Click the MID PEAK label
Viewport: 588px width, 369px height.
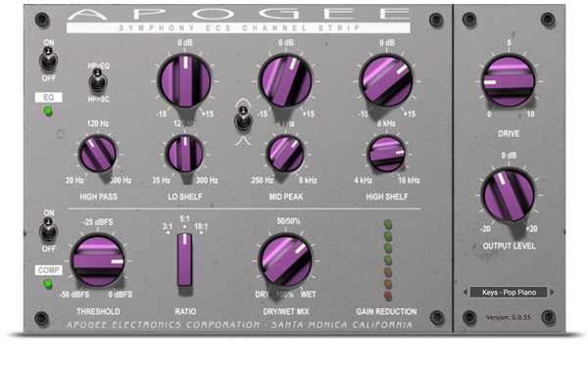(x=286, y=197)
